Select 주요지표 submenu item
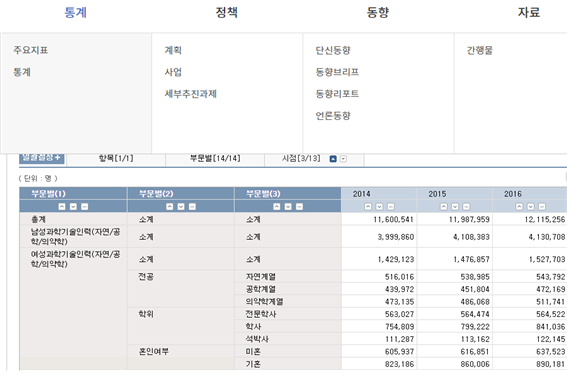This screenshot has width=567, height=375. pyautogui.click(x=31, y=50)
